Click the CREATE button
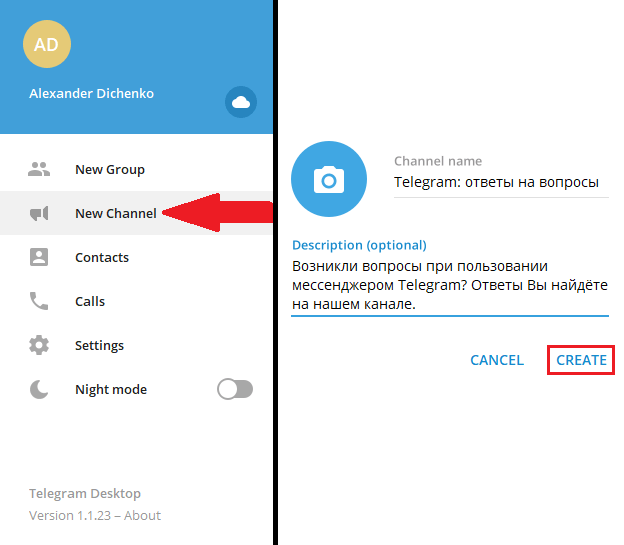This screenshot has height=545, width=624. point(581,360)
